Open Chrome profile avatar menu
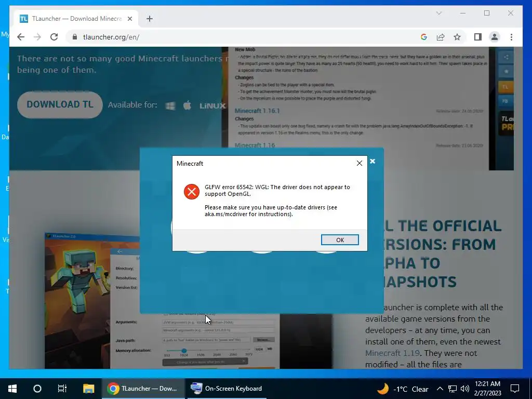Screen dimensions: 532x399 [x=495, y=37]
